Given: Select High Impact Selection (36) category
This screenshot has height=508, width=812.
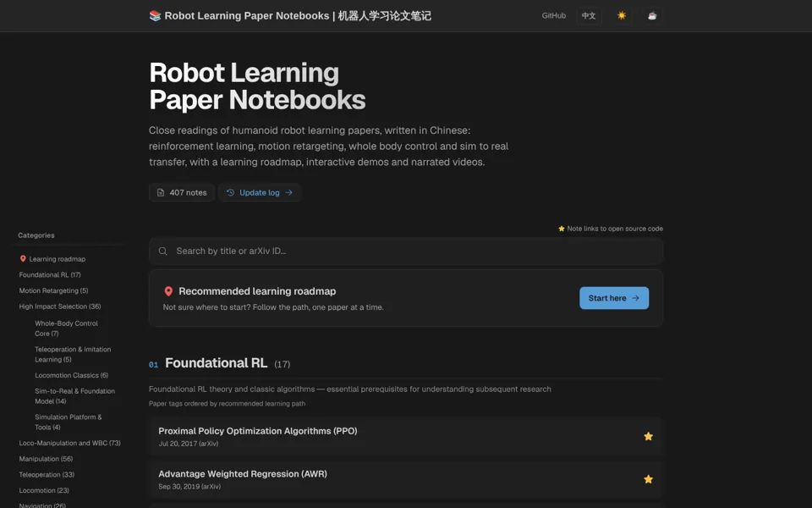Looking at the screenshot, I should (x=60, y=306).
